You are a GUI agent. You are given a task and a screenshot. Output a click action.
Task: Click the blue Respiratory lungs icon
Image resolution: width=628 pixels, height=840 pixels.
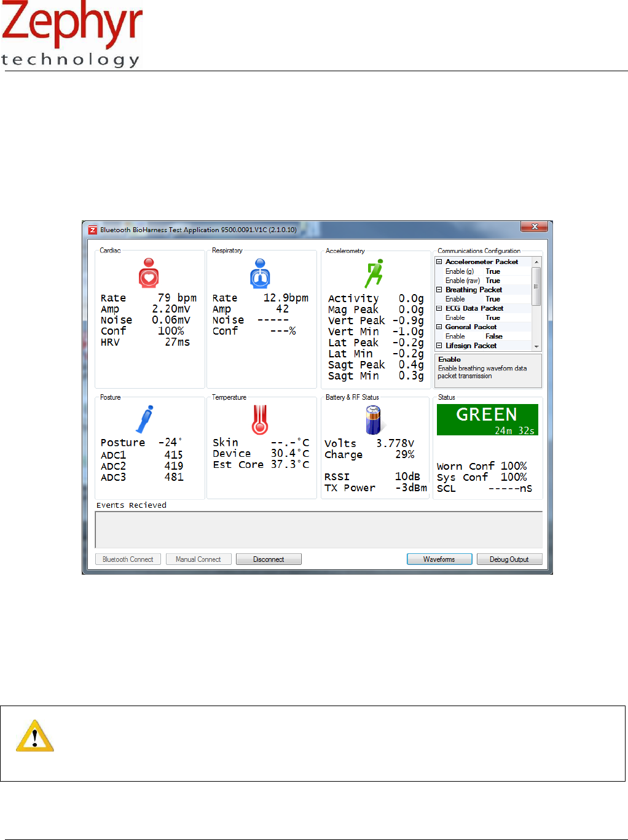(x=261, y=273)
